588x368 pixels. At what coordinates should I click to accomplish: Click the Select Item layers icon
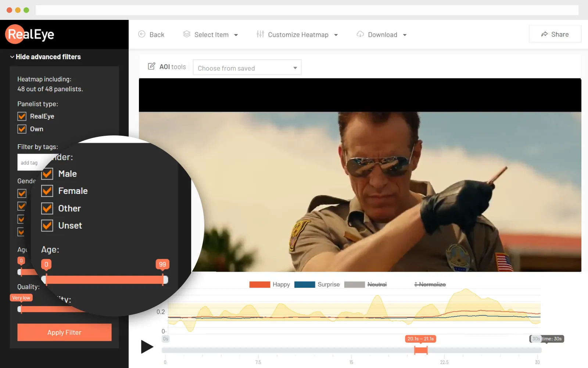tap(187, 34)
